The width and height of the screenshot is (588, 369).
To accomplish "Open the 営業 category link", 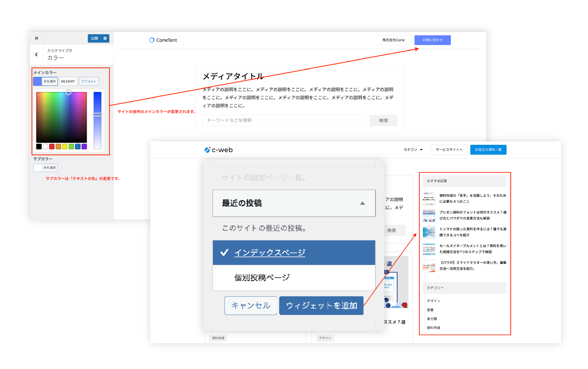I will [x=430, y=310].
